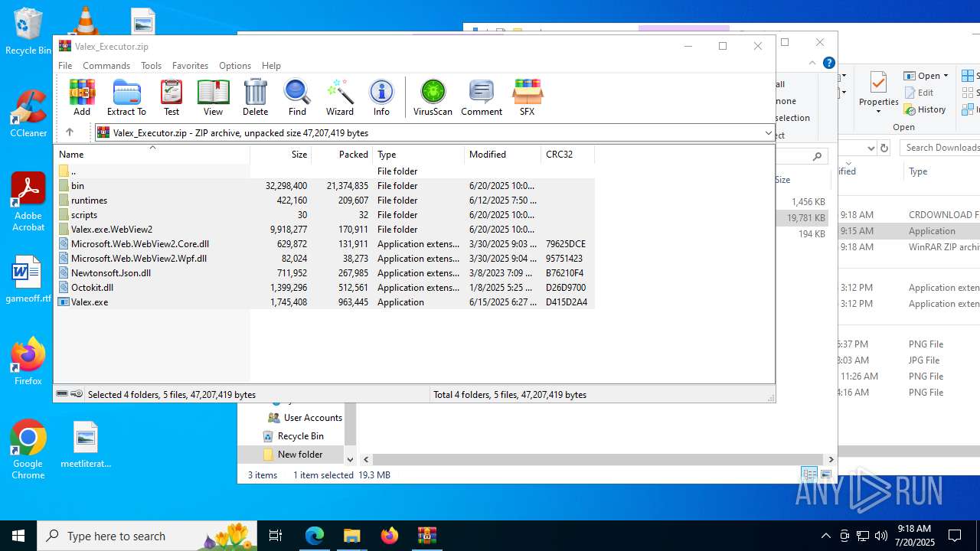980x551 pixels.
Task: Select New folder in the Explorer tree
Action: [292, 454]
